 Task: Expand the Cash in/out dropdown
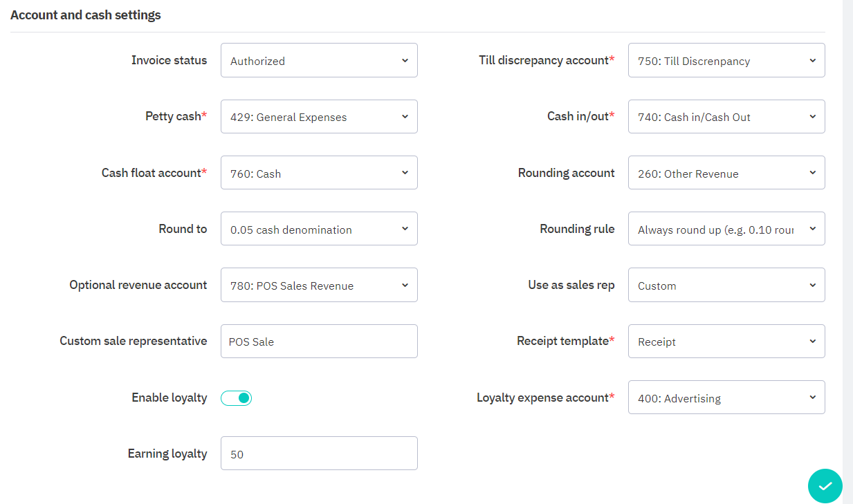pos(726,117)
